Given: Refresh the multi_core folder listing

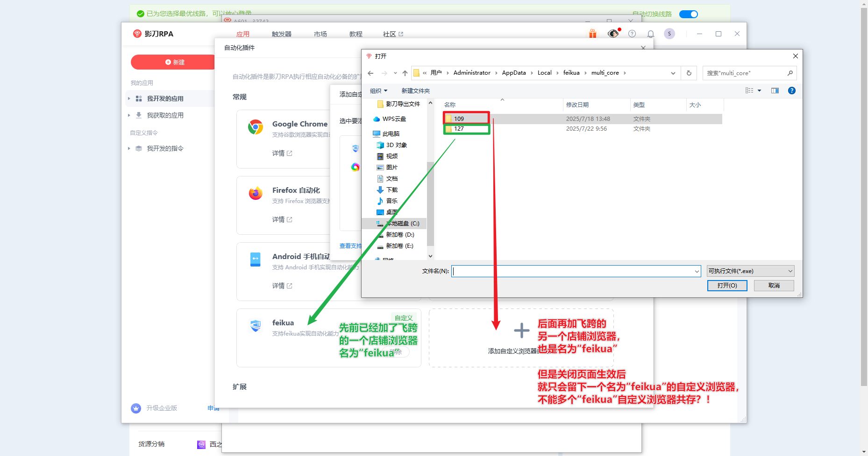Looking at the screenshot, I should pos(689,73).
